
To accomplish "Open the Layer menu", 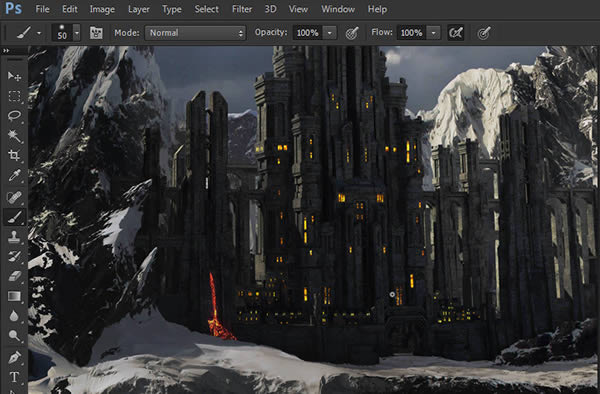I will [x=139, y=9].
